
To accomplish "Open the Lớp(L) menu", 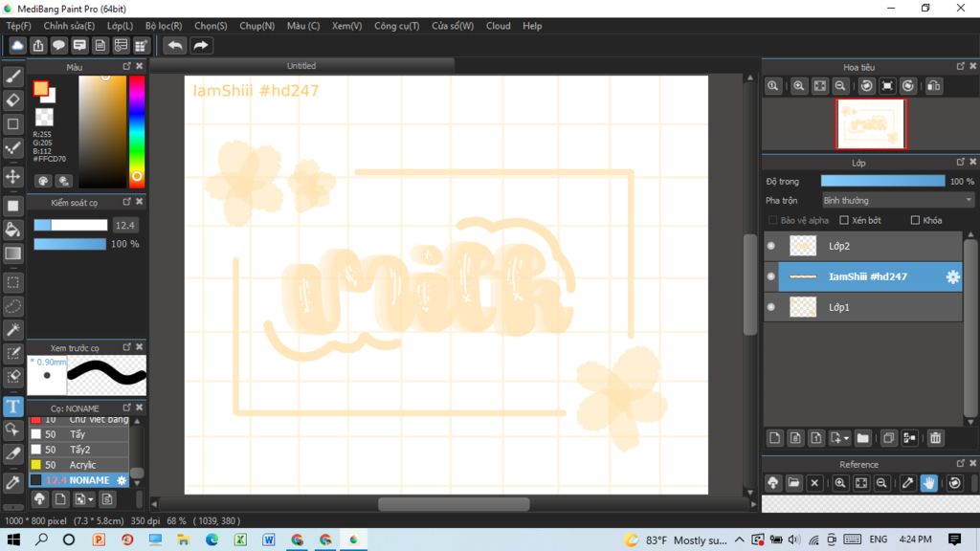I will pyautogui.click(x=120, y=26).
